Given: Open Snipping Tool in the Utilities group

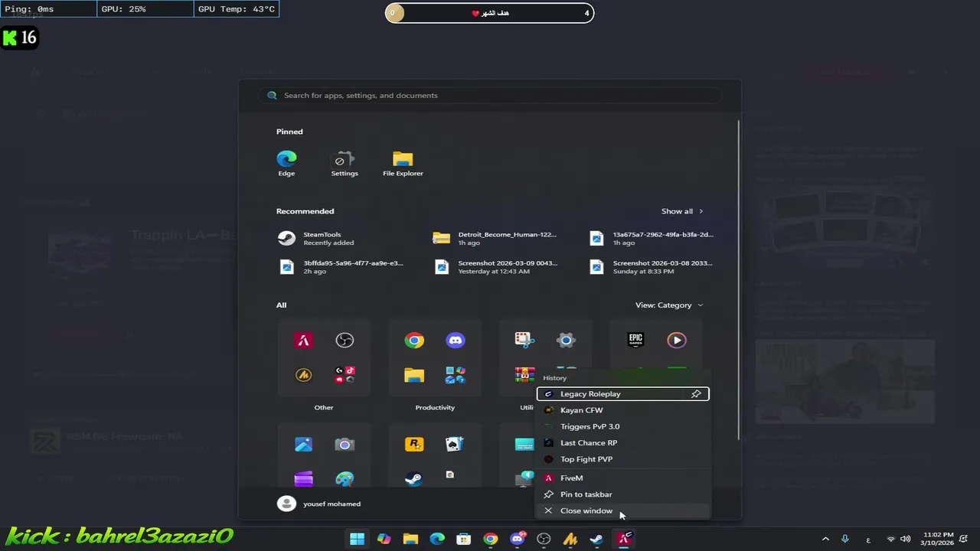Looking at the screenshot, I should [524, 341].
